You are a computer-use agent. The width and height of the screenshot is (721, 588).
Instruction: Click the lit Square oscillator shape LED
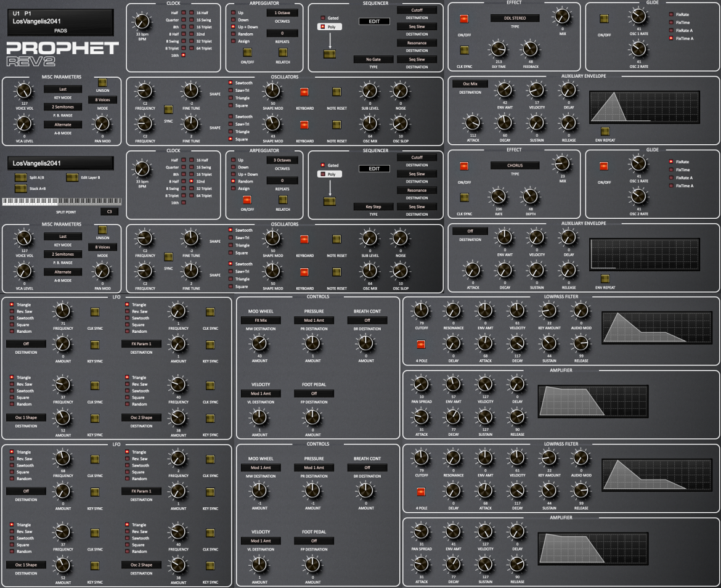pyautogui.click(x=230, y=139)
